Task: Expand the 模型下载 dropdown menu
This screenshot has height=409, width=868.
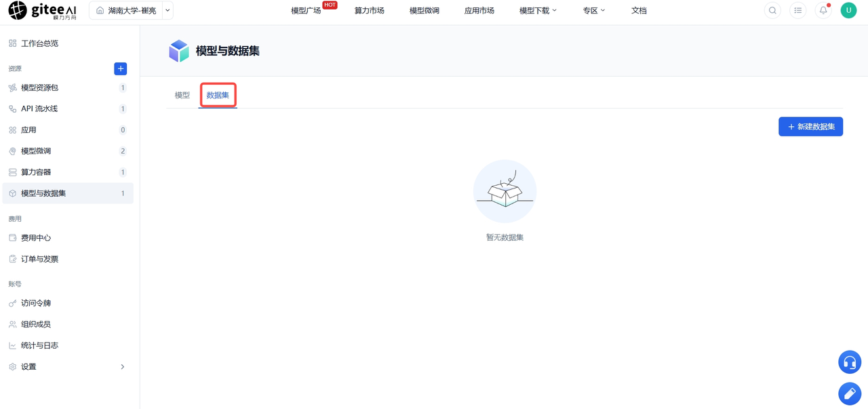Action: 538,11
